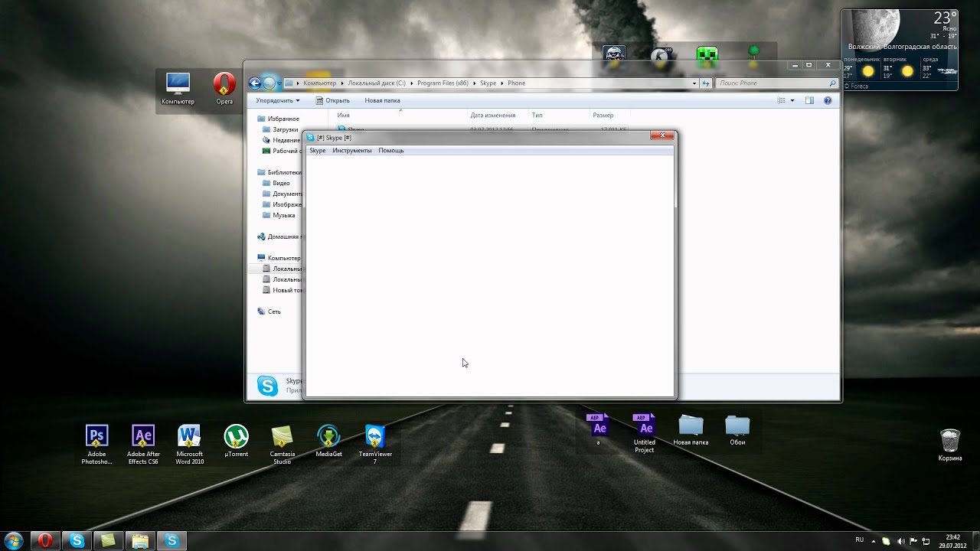Click the Camtasia Studio desktop icon
The width and height of the screenshot is (980, 551).
click(x=282, y=445)
